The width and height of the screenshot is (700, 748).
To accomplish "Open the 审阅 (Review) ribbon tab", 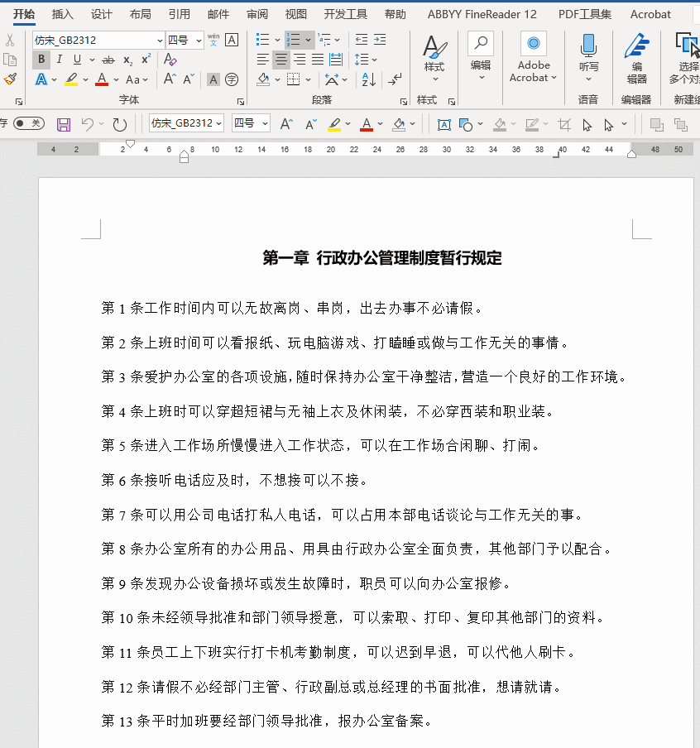I will 257,14.
